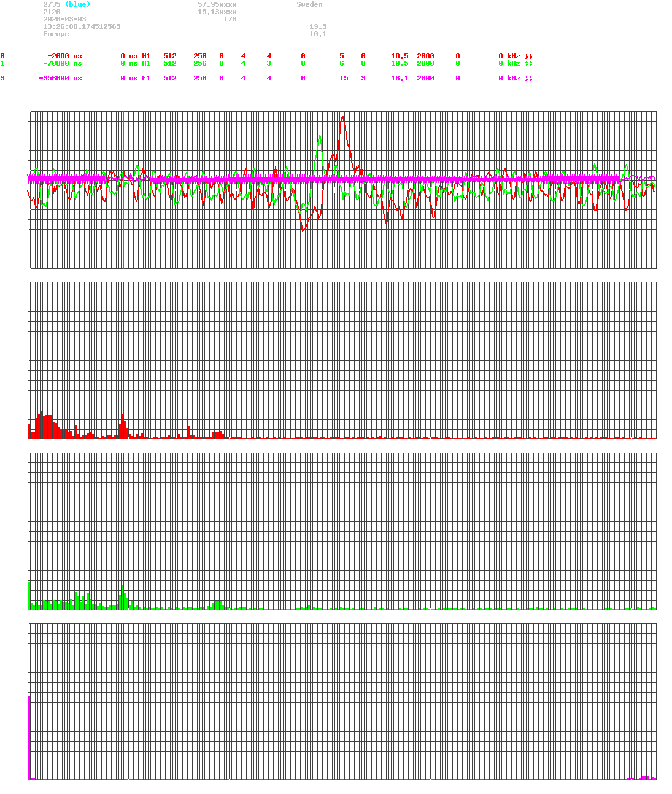Toggle the Filter setting for channel 0
This screenshot has height=794, width=672.
pos(457,56)
